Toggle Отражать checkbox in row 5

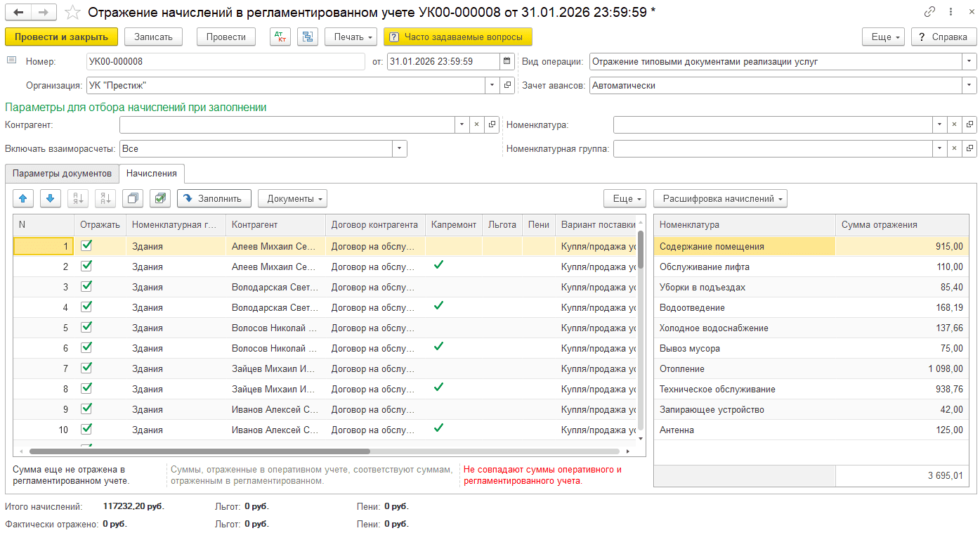86,328
